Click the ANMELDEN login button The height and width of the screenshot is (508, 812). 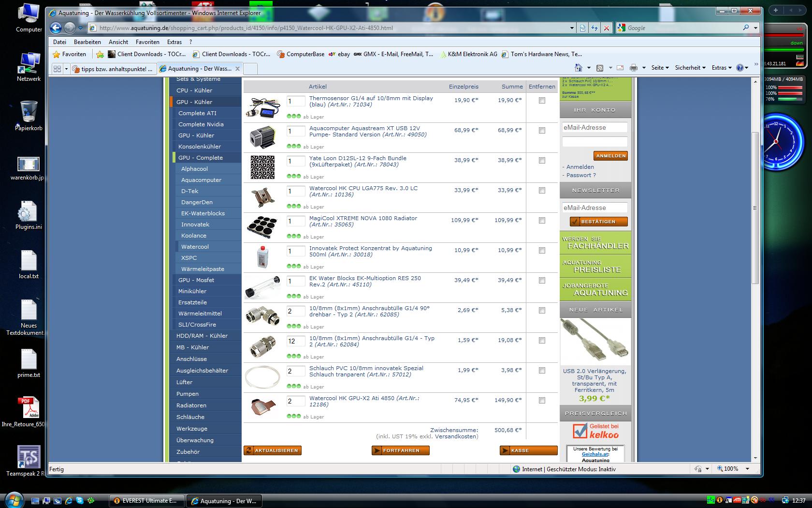pyautogui.click(x=610, y=156)
